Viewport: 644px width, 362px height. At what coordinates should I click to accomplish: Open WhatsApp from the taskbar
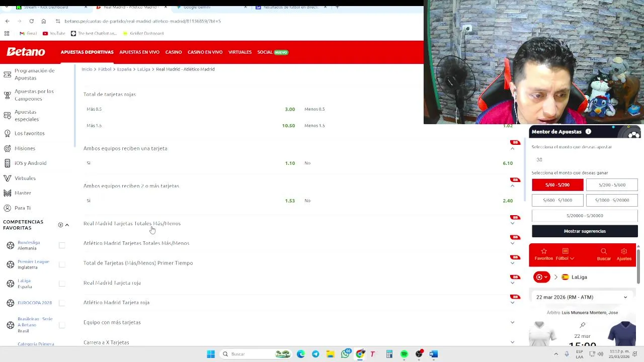[345, 354]
